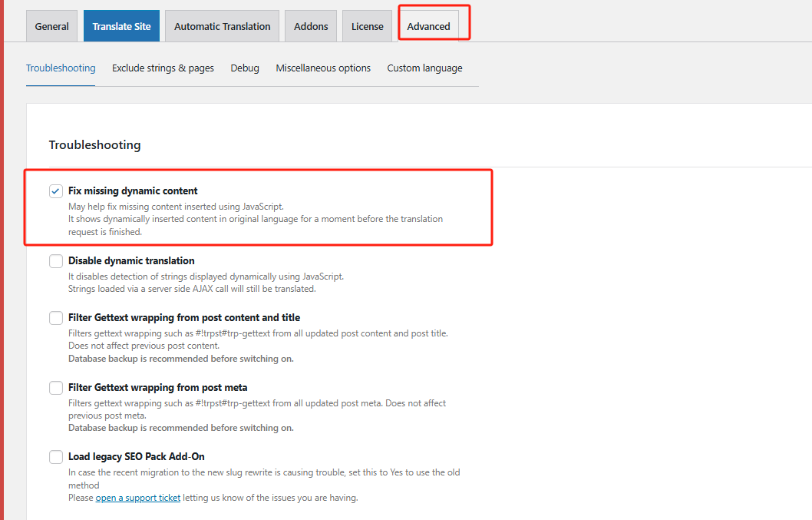Go to the Custom language sub-tab
Image resolution: width=812 pixels, height=520 pixels.
424,68
